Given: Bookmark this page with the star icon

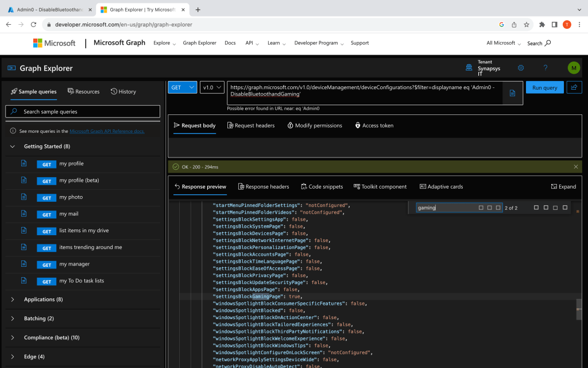Looking at the screenshot, I should 527,25.
